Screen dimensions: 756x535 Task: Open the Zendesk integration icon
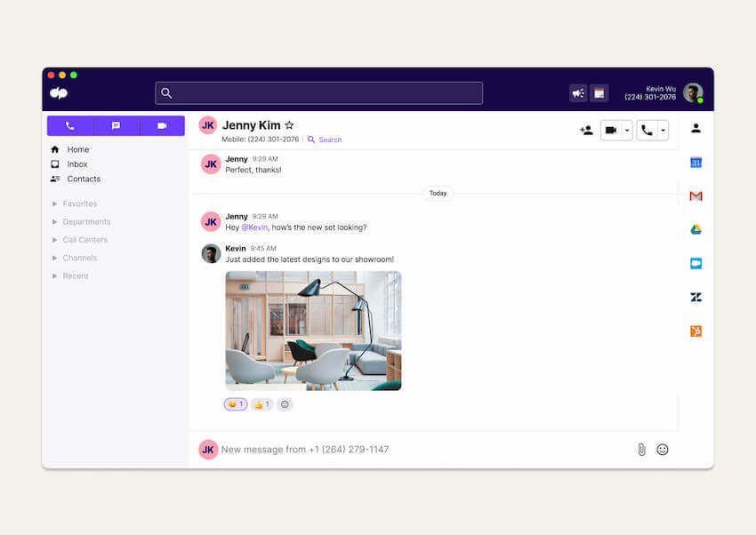tap(695, 297)
